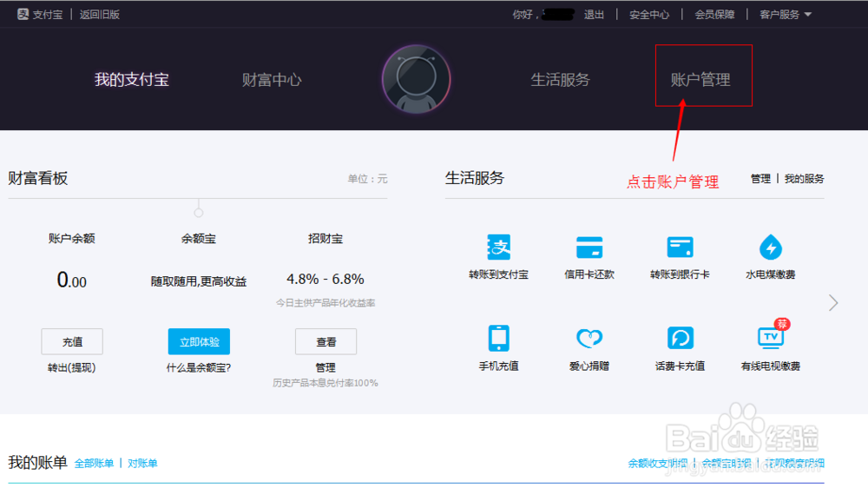Click 退出 to log out
Viewport: 868px width, 495px height.
point(594,14)
